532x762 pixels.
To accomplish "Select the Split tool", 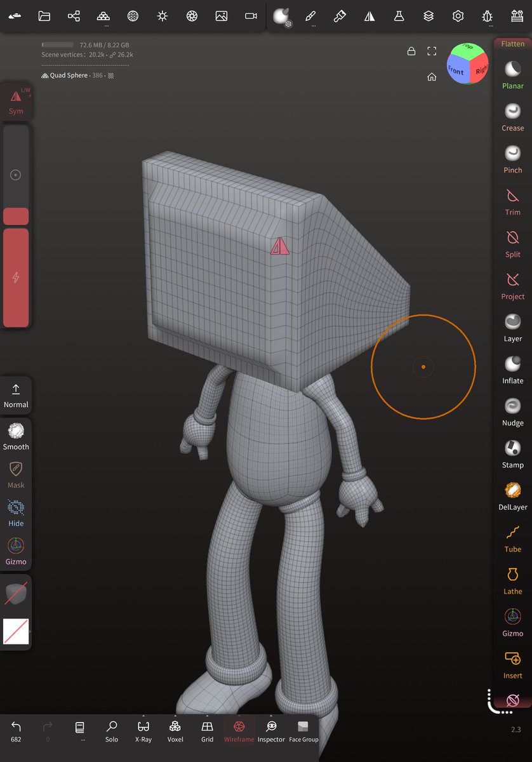I will 513,244.
